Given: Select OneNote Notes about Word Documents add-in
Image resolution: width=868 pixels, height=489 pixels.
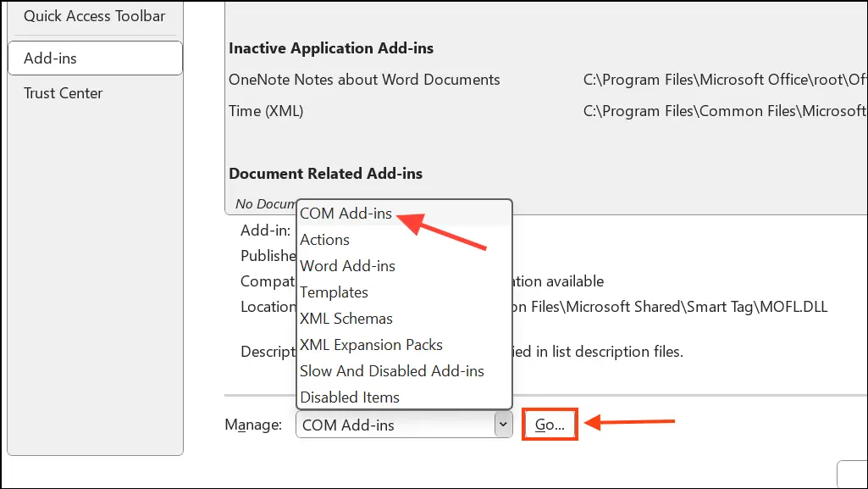Looking at the screenshot, I should point(364,80).
